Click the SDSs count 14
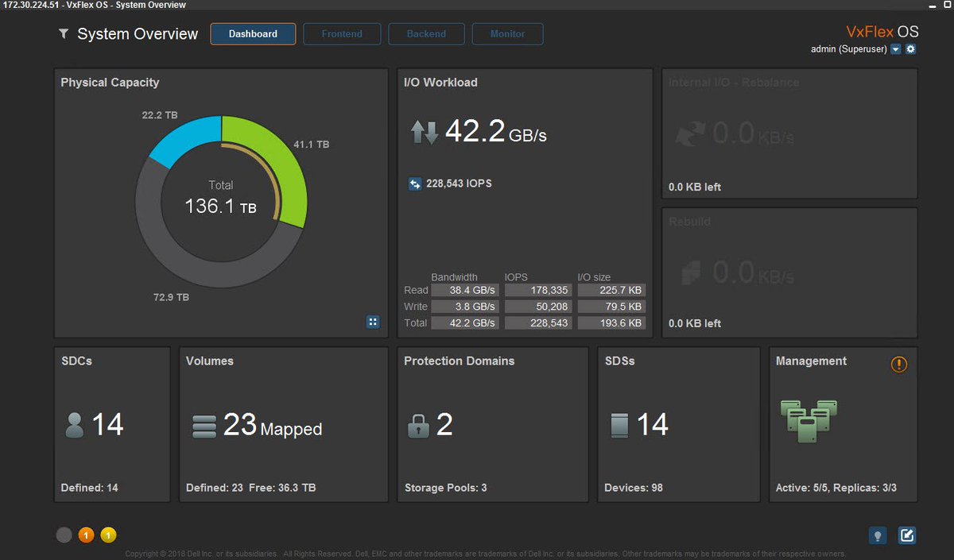 (x=652, y=425)
